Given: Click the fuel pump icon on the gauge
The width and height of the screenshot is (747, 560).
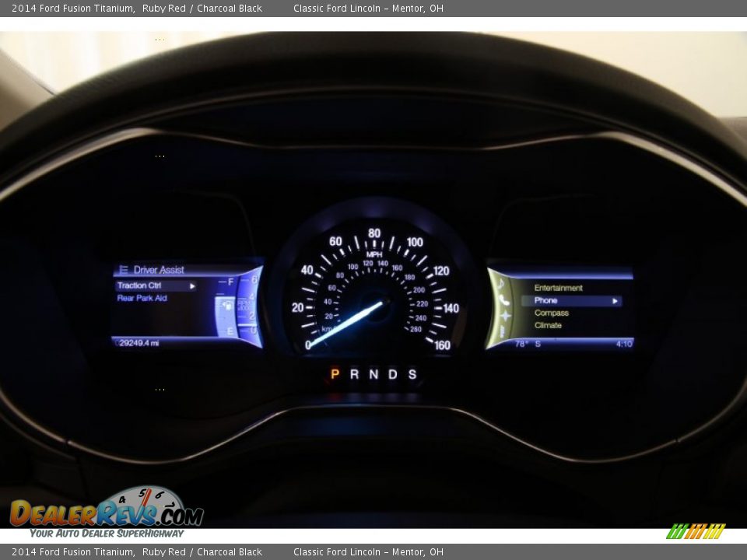Looking at the screenshot, I should [228, 306].
